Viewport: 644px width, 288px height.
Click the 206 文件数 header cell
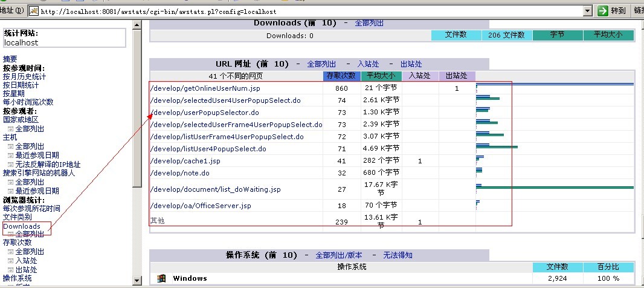507,35
